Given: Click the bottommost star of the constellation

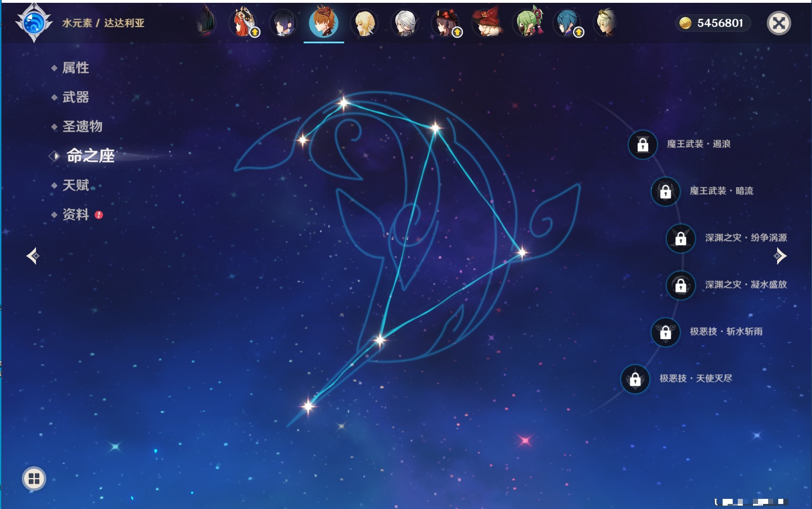Looking at the screenshot, I should coord(308,406).
